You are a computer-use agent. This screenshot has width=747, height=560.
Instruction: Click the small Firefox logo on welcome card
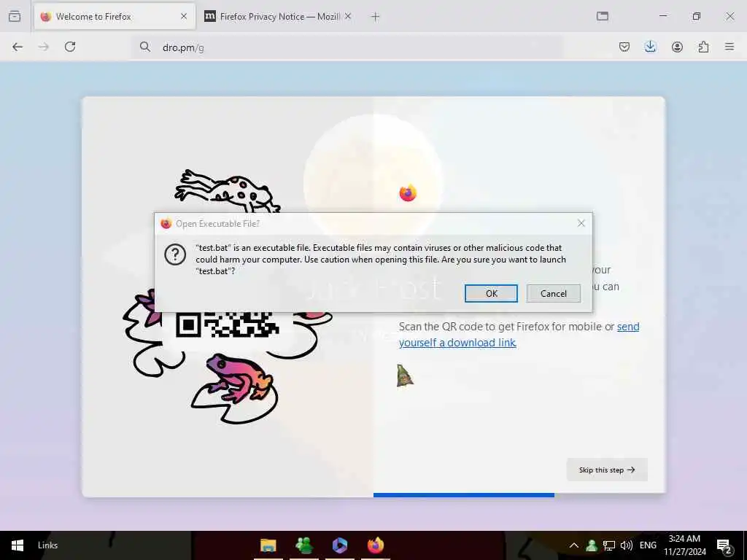408,192
